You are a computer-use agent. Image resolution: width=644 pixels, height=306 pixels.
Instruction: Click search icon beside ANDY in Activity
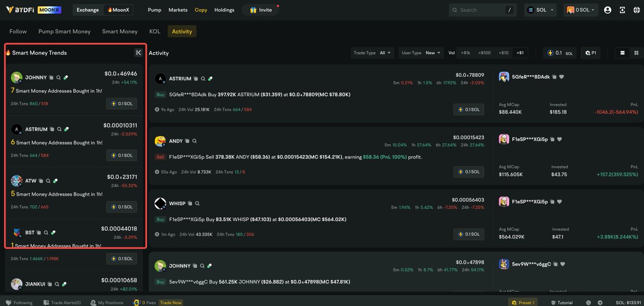(x=194, y=141)
